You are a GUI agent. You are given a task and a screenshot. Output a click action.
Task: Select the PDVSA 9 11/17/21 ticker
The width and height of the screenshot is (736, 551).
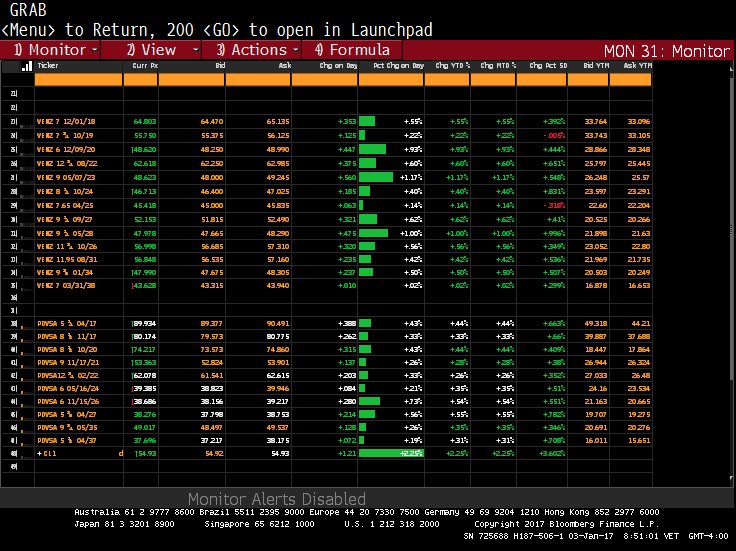[68, 363]
